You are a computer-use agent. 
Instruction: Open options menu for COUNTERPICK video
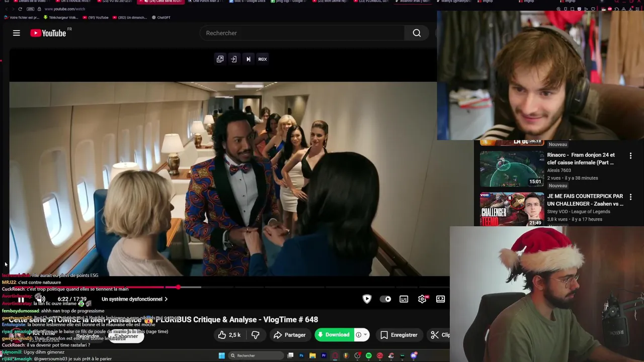coord(630,197)
